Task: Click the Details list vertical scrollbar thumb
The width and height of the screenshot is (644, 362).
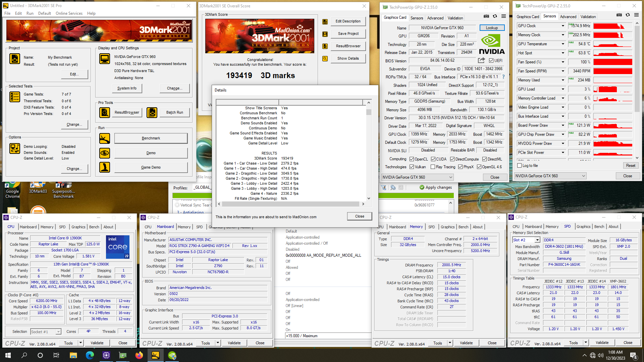Action: pos(369,112)
